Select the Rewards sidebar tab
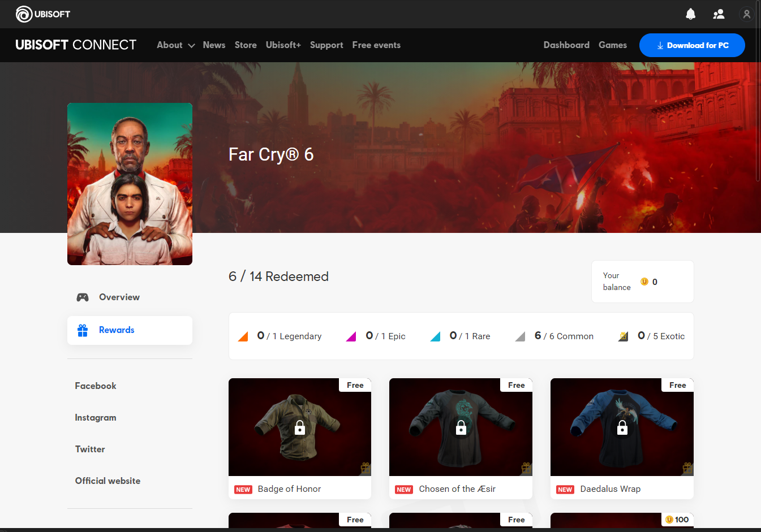Screen dimensions: 761x532 pos(130,330)
